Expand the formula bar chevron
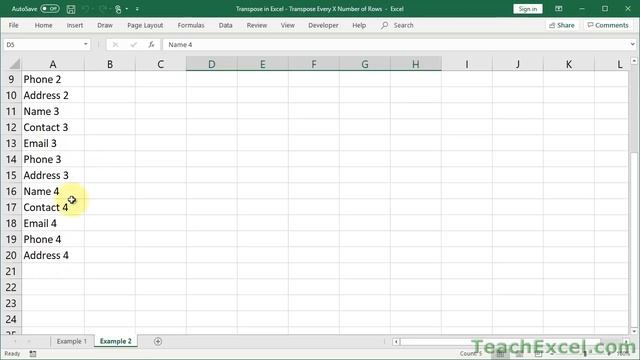The width and height of the screenshot is (640, 360). click(x=632, y=44)
